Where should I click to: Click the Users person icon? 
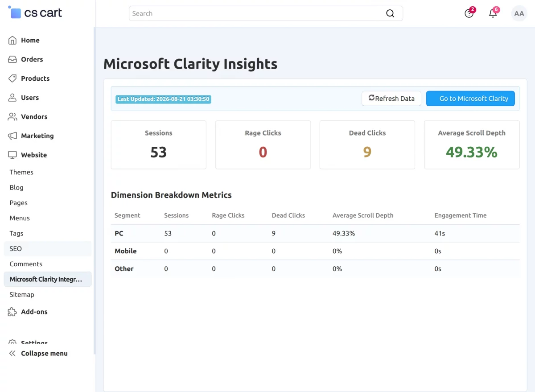click(12, 98)
